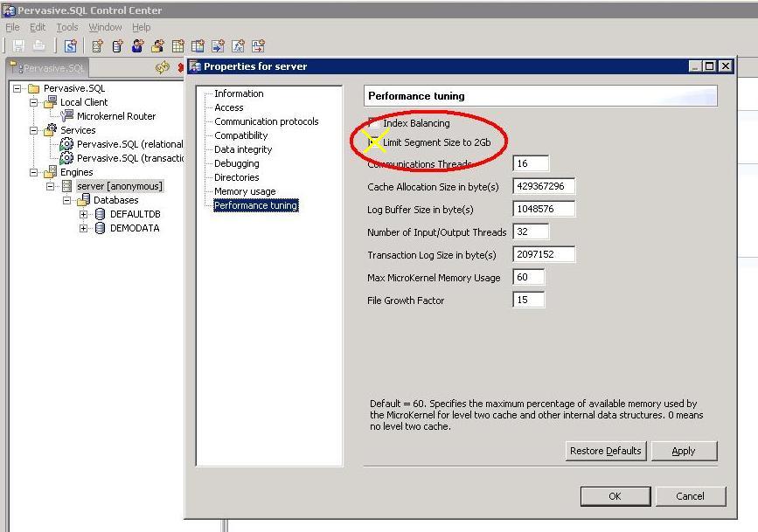This screenshot has height=532, width=758.
Task: Click the Restore Defaults button
Action: (605, 451)
